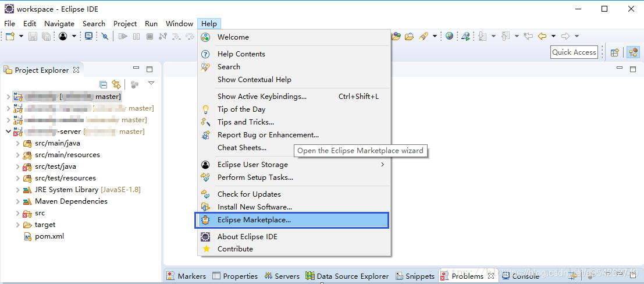Open the New wizard dropdown arrow
Viewport: 644px width, 284px height.
coord(21,36)
